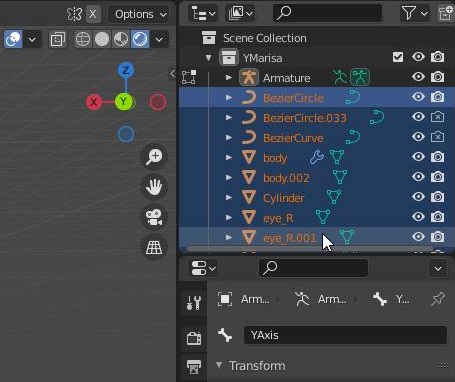455x382 pixels.
Task: Click the Y axis gizmo handle
Action: [124, 101]
